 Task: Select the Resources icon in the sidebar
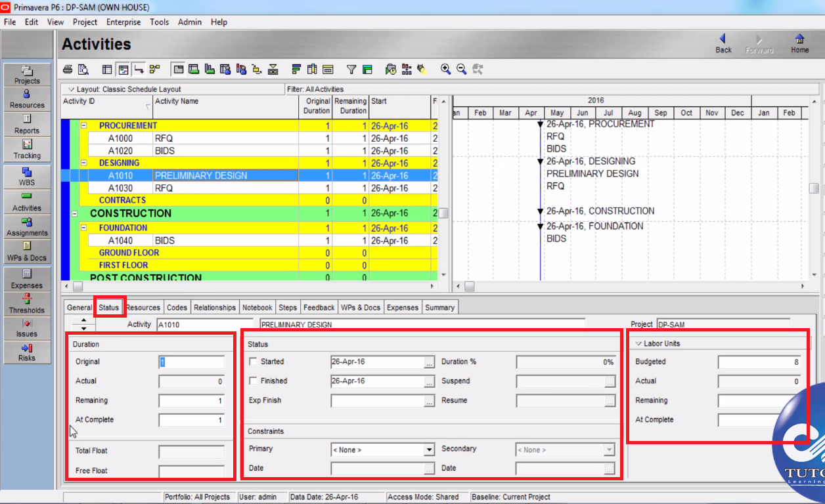coord(26,99)
